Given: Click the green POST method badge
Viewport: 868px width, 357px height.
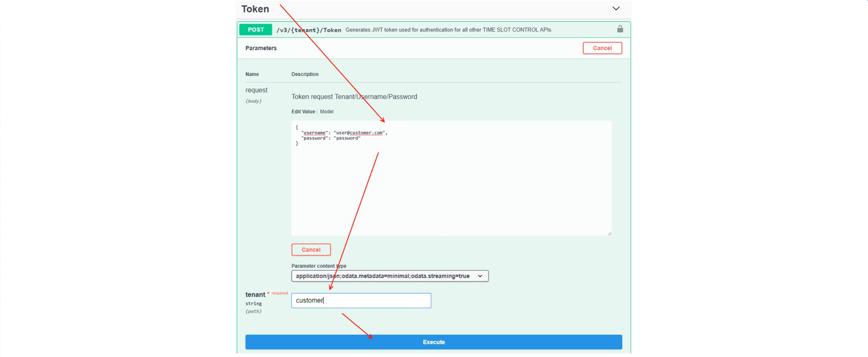Looking at the screenshot, I should [255, 29].
